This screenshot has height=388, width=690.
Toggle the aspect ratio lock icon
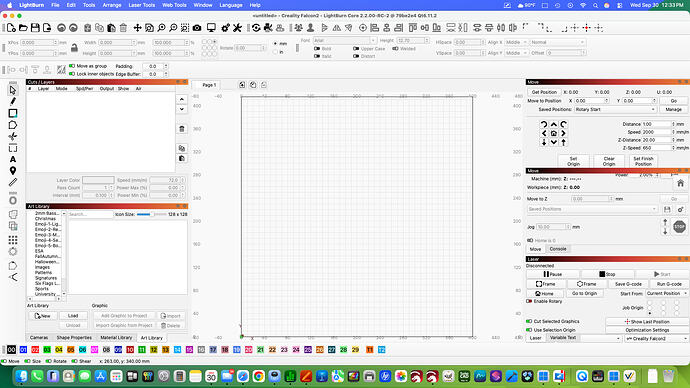(x=74, y=48)
